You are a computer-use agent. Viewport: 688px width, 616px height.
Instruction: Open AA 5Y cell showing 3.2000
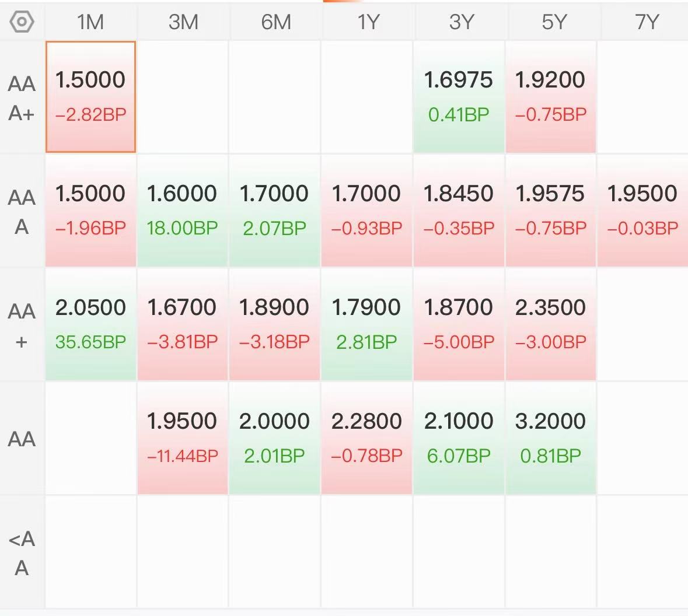[551, 438]
